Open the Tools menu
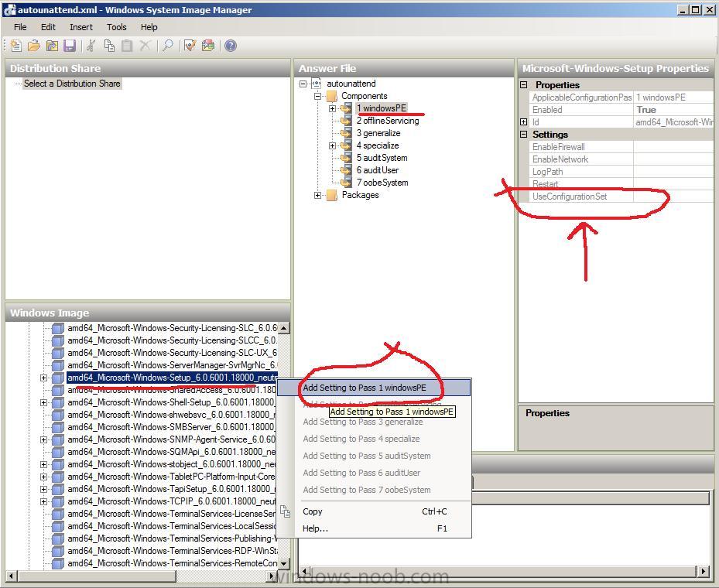The height and width of the screenshot is (588, 719). point(116,27)
